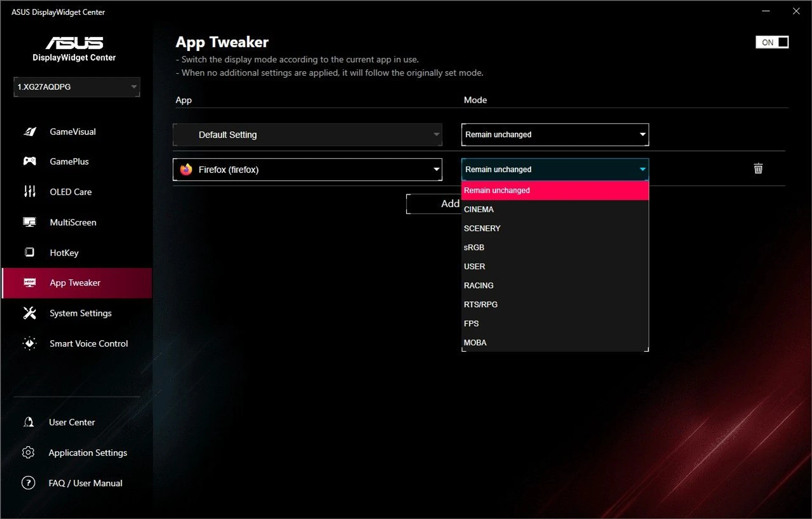
Task: Go to MultiScreen section
Action: coord(77,222)
